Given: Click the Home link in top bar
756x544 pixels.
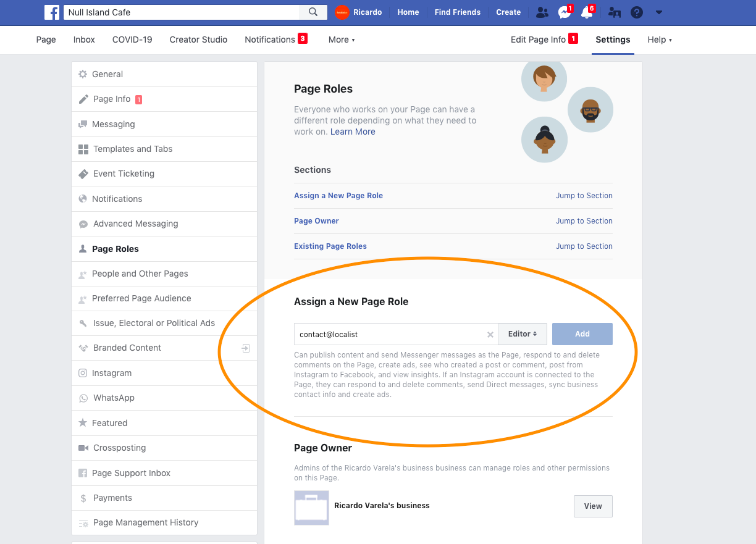Looking at the screenshot, I should click(x=408, y=12).
